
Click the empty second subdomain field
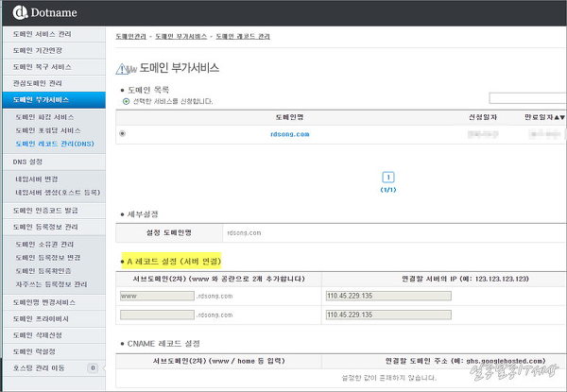point(156,315)
